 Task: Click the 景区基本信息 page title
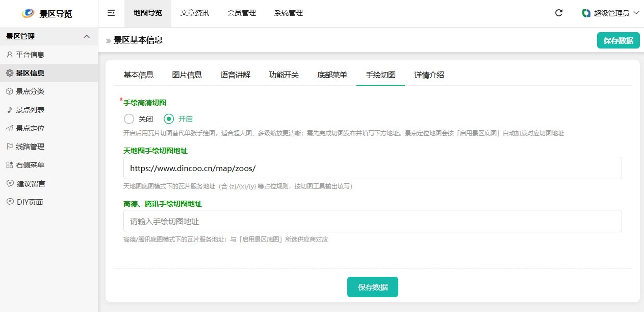pyautogui.click(x=138, y=40)
